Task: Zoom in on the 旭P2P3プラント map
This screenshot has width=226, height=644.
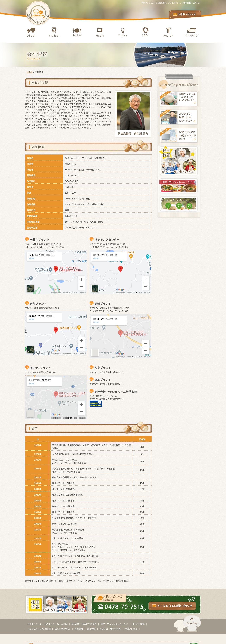Action: click(x=81, y=405)
